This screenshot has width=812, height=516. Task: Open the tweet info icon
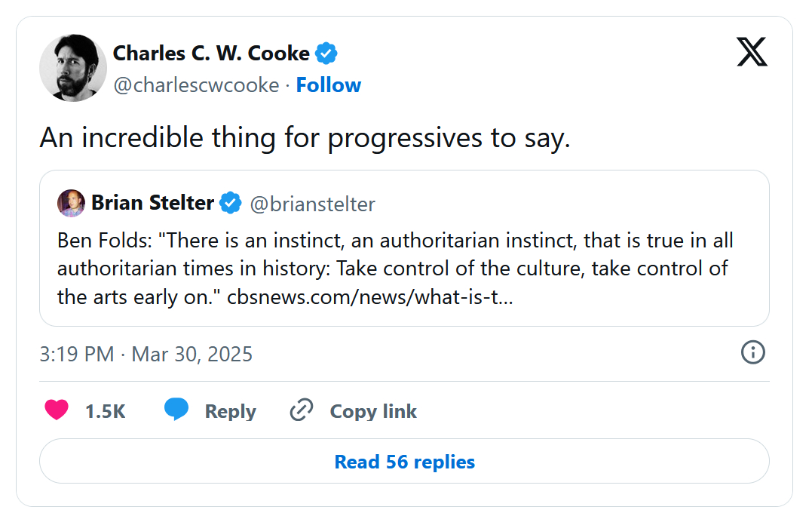753,352
